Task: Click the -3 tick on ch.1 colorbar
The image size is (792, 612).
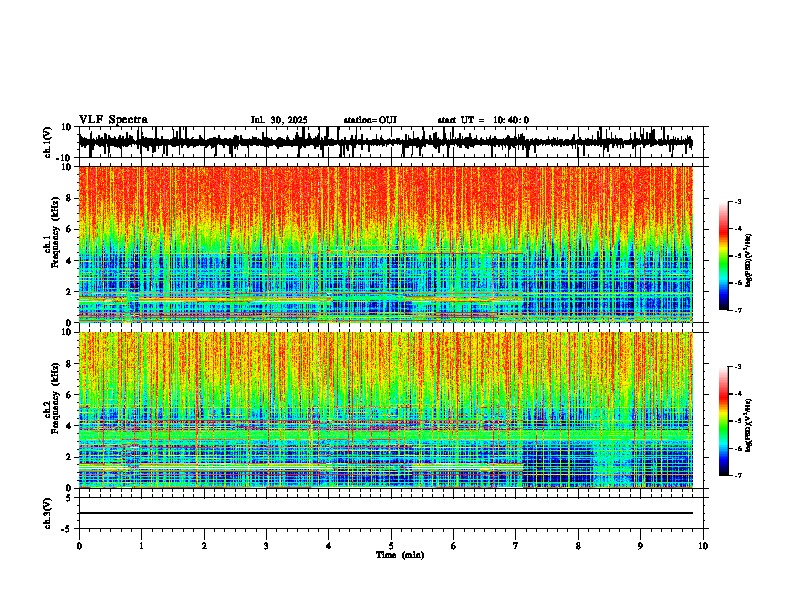Action: click(738, 201)
